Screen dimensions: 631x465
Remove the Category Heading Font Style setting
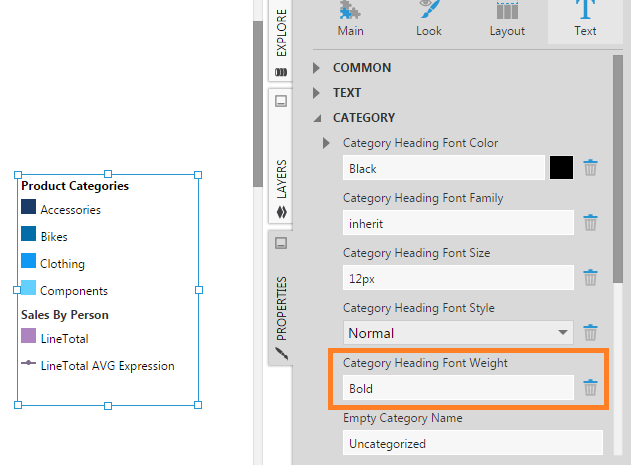[590, 333]
